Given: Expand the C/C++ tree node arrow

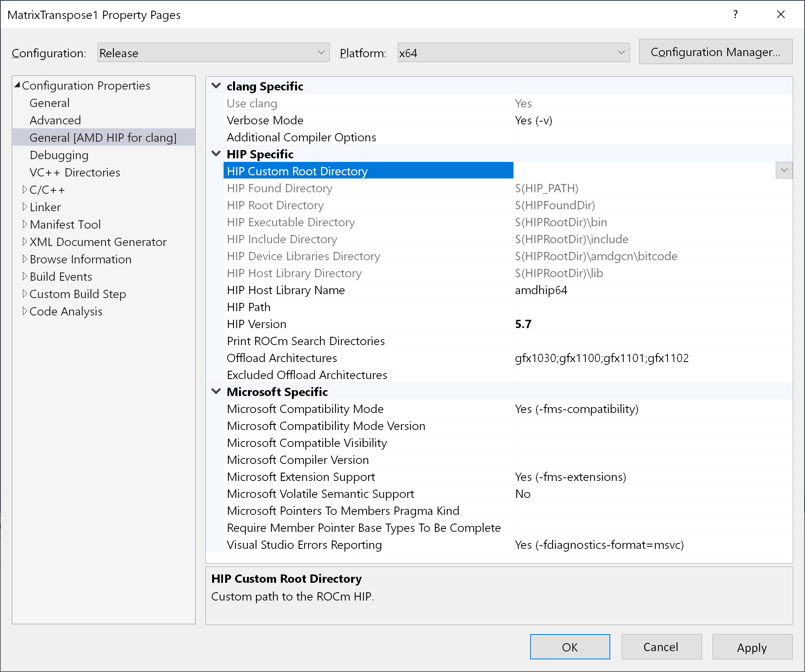Looking at the screenshot, I should click(25, 190).
